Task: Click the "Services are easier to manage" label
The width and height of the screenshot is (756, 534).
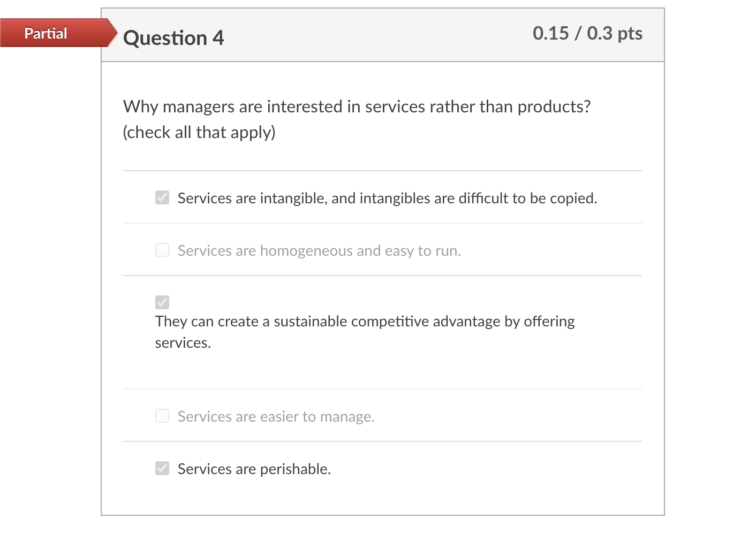Action: click(275, 416)
